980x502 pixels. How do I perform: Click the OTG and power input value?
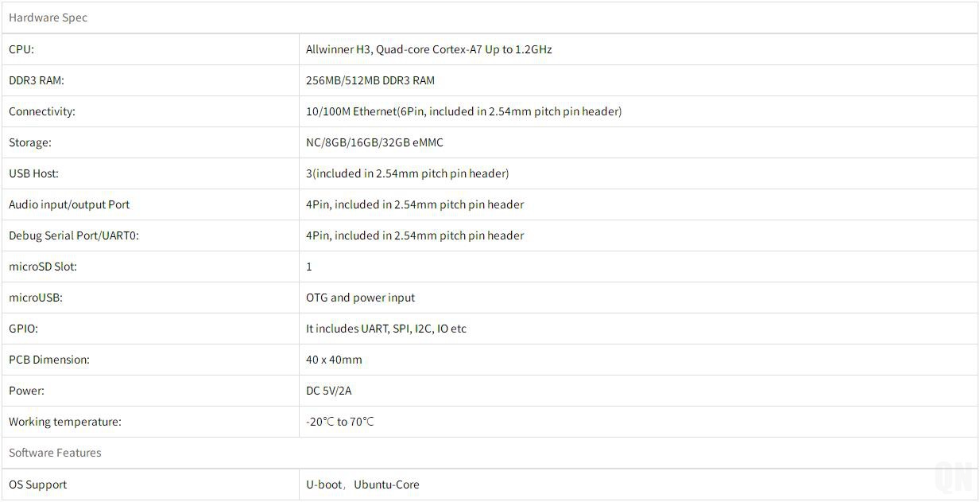point(360,298)
